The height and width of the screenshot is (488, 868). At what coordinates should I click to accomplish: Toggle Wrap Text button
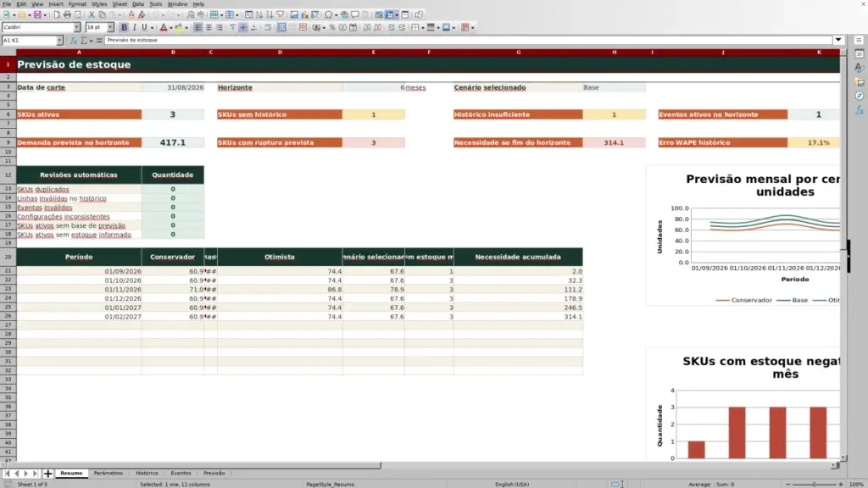tap(268, 28)
